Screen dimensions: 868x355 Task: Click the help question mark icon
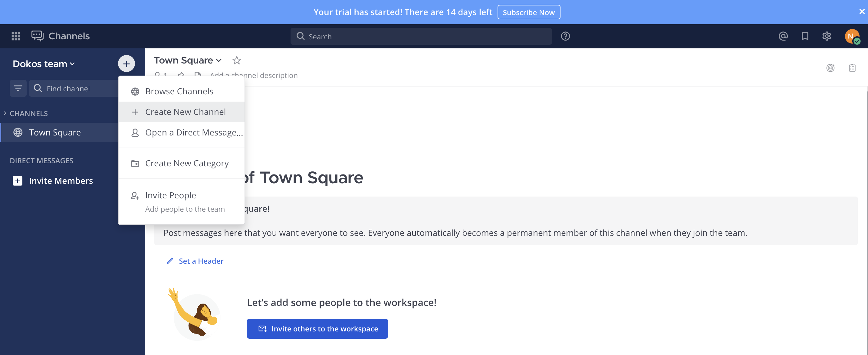pyautogui.click(x=565, y=36)
